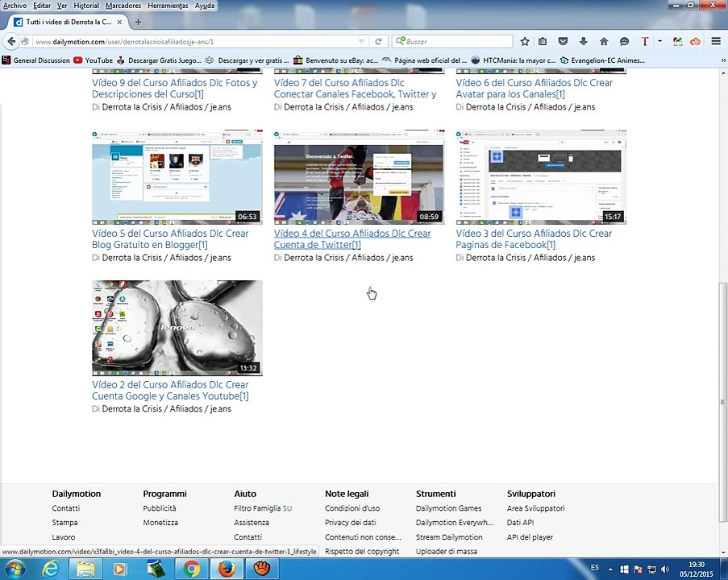Open Vídeo 2 Crear Cuenta Google link
Viewport: 728px width, 580px height.
(x=170, y=390)
